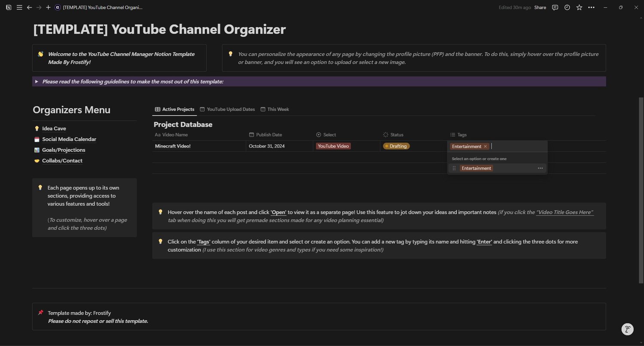Click the page vertical scrollbar
Image resolution: width=644 pixels, height=346 pixels.
click(641, 190)
